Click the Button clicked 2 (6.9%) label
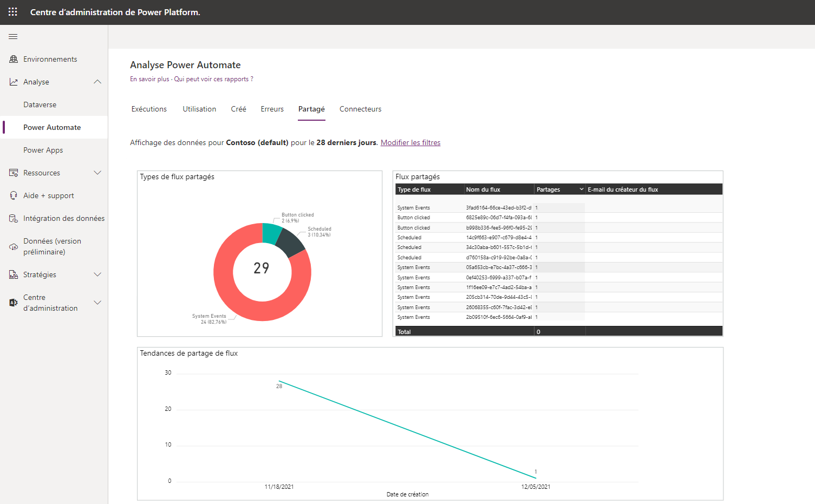Viewport: 815px width, 504px height. point(297,218)
